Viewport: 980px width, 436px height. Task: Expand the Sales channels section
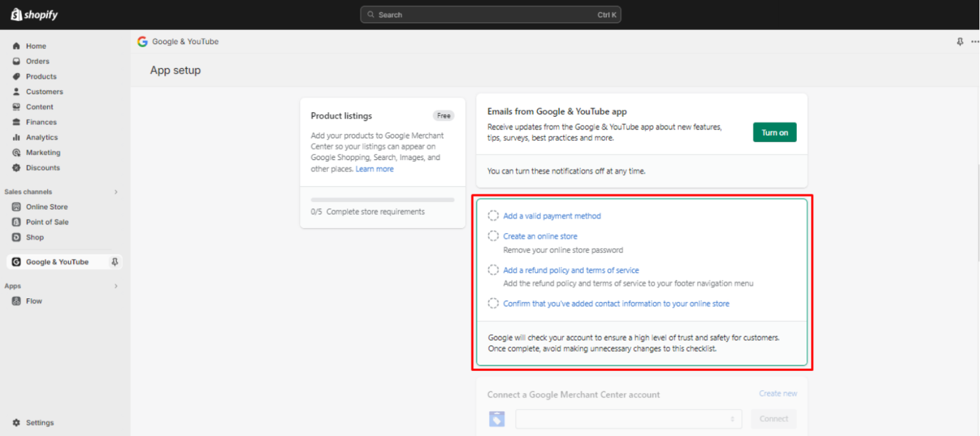click(116, 192)
